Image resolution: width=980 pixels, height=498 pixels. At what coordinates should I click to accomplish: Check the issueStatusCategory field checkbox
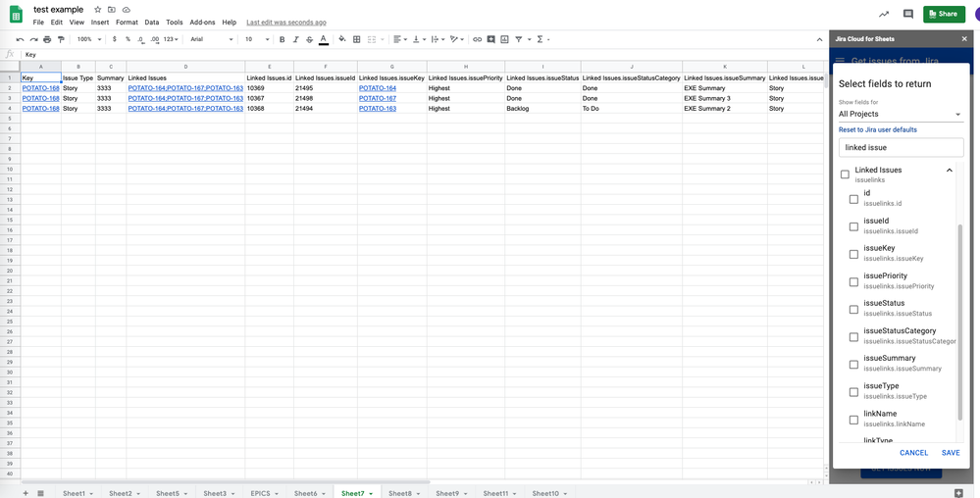[x=853, y=337]
